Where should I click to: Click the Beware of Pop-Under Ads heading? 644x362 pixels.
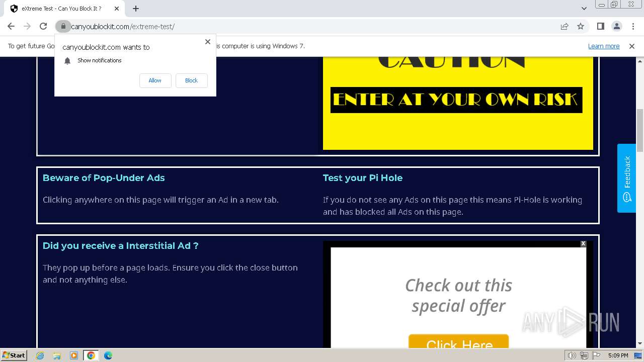pyautogui.click(x=104, y=178)
